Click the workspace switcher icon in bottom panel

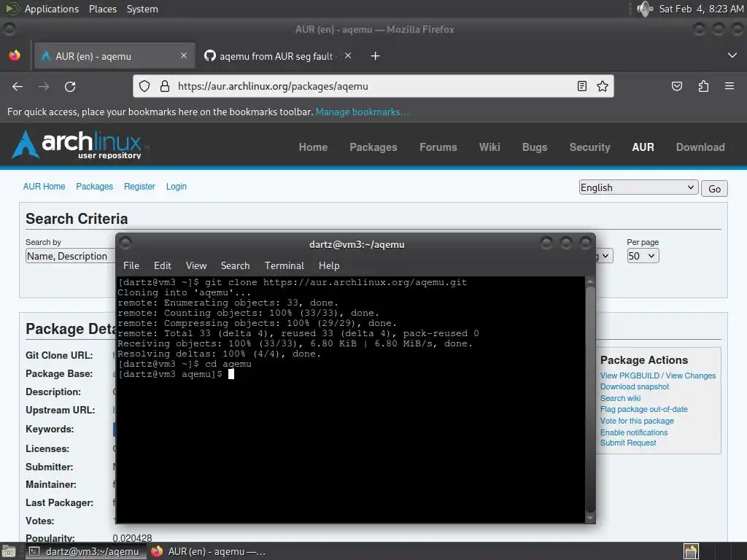pyautogui.click(x=691, y=551)
